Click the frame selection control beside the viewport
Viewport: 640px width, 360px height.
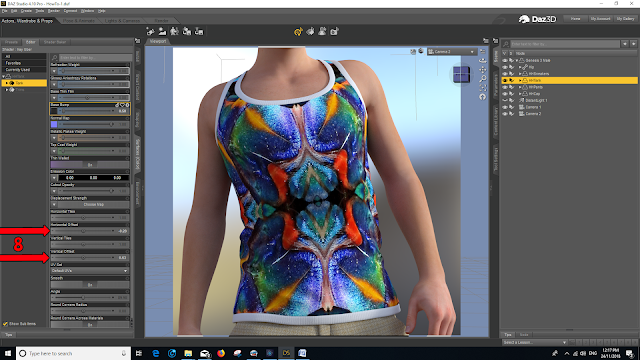(x=482, y=87)
